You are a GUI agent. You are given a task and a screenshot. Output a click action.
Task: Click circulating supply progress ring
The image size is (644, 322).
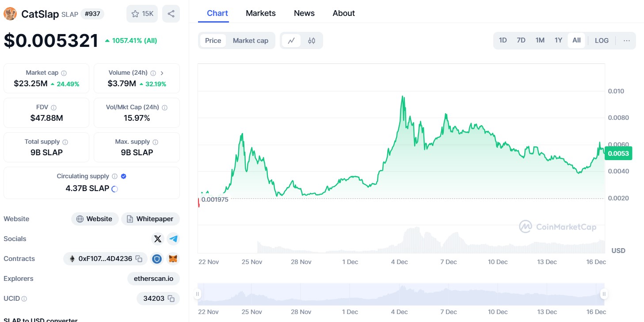[114, 189]
